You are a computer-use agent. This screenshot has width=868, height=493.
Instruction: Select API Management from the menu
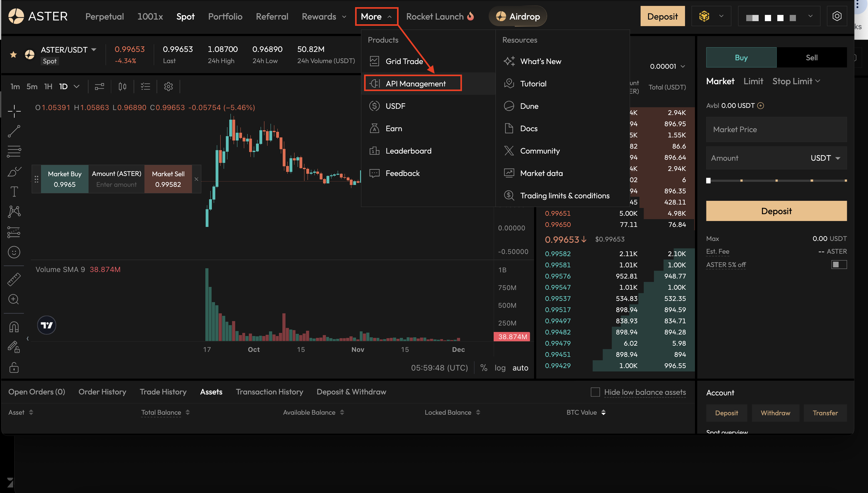pyautogui.click(x=415, y=84)
